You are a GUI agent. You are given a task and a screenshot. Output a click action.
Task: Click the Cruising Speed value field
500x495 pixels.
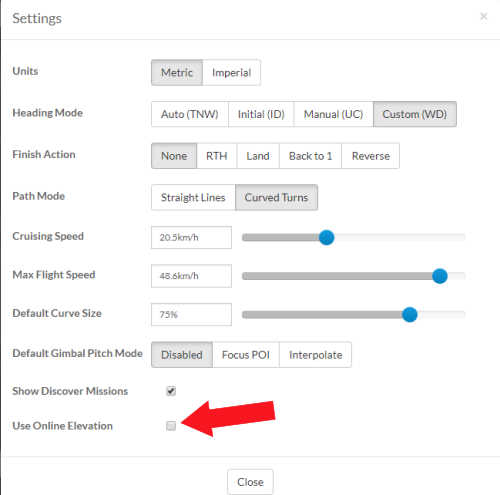point(191,237)
